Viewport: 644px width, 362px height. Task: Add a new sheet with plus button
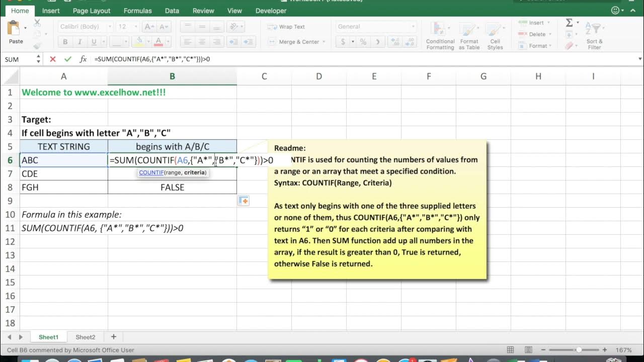113,337
